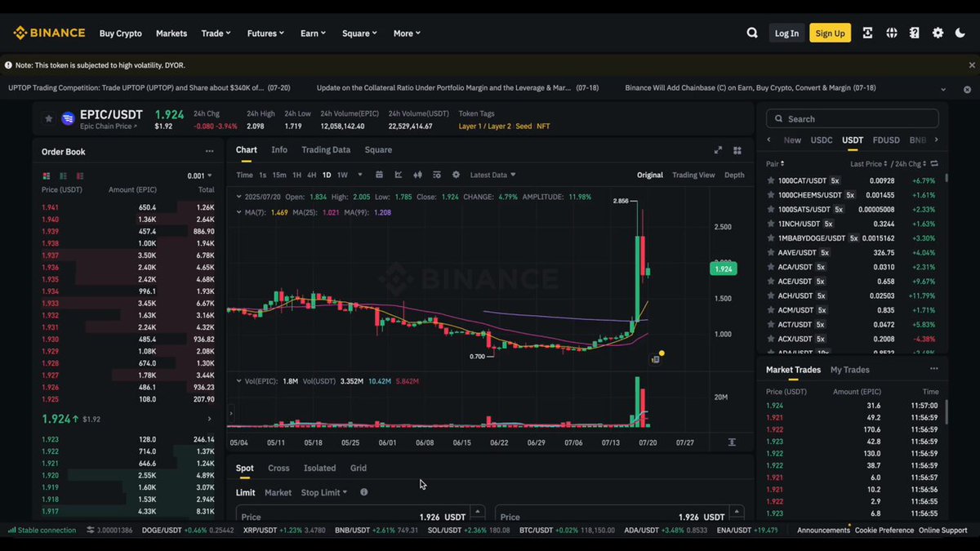Image resolution: width=980 pixels, height=551 pixels.
Task: Open chart display options icon
Action: (437, 175)
